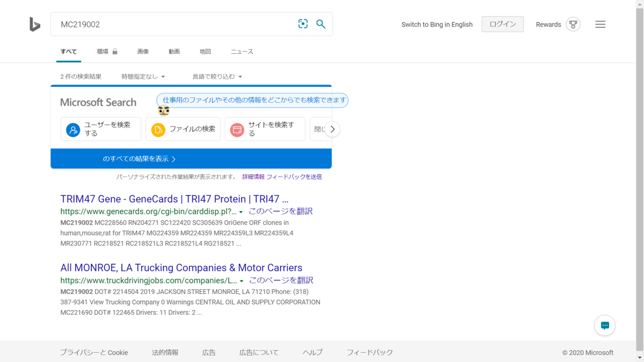Open dropdown arrow beside truckdrivingjobs.com URL
Screen dimensions: 644x362
(x=241, y=281)
